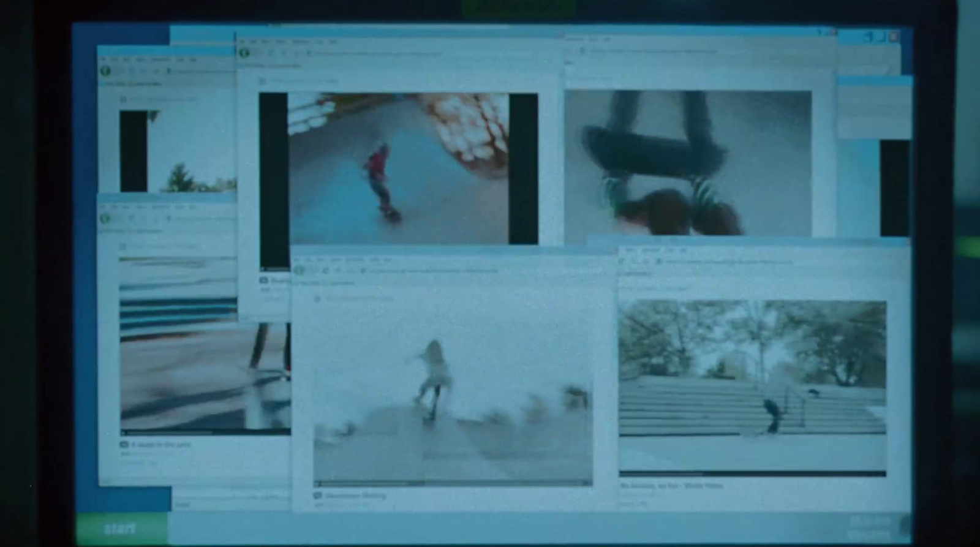Open the title link under the stair-set video
This screenshot has height=547, width=980.
point(671,485)
